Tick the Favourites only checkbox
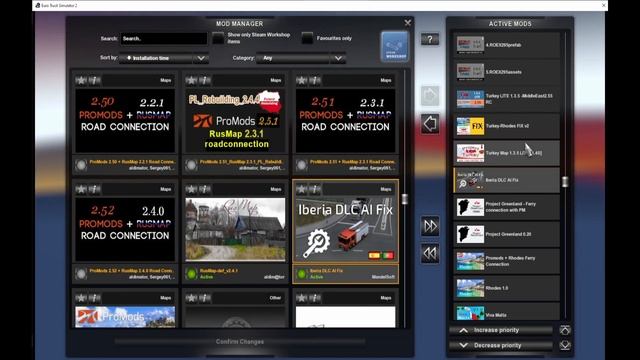 pos(307,38)
